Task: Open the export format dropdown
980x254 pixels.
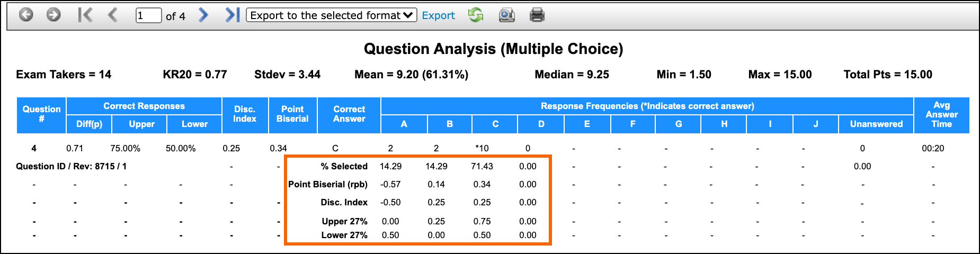Action: [332, 15]
